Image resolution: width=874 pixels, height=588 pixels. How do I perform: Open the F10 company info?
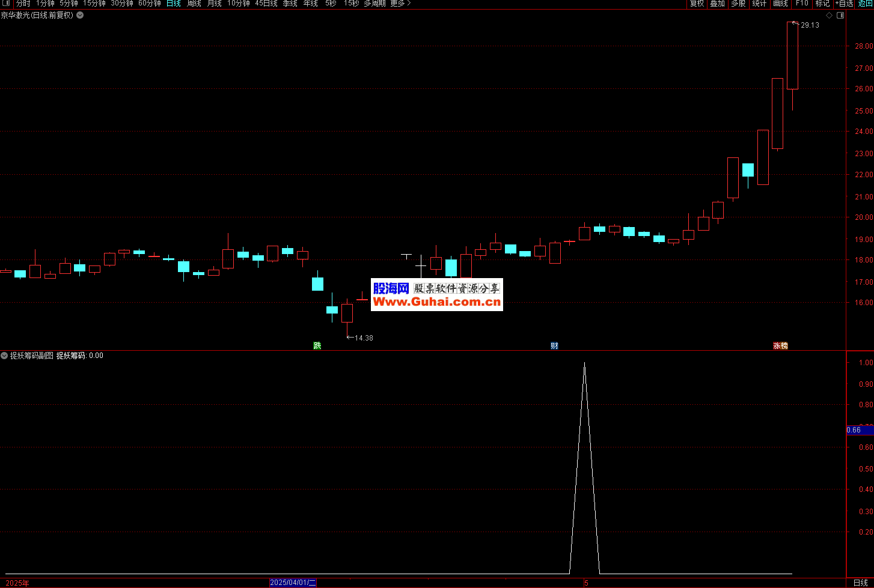coord(802,4)
